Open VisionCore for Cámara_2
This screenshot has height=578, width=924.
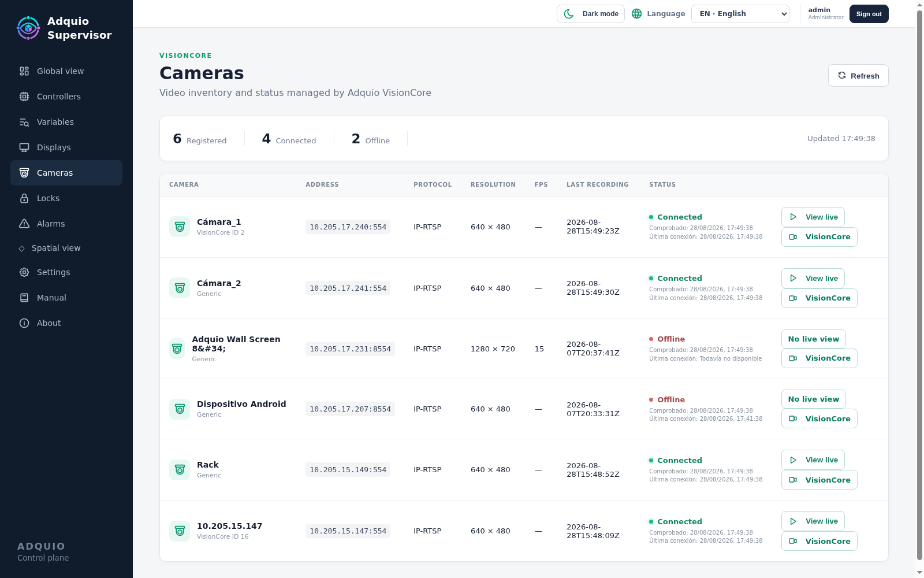(819, 298)
